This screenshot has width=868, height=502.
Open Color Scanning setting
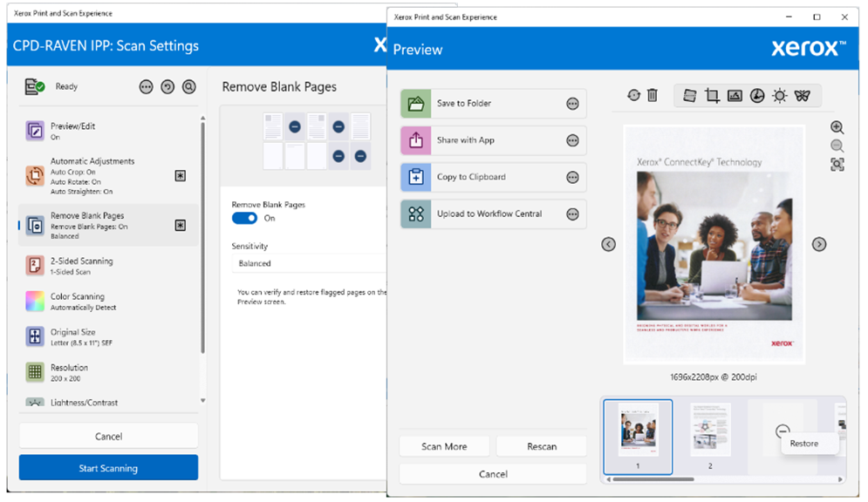point(108,302)
